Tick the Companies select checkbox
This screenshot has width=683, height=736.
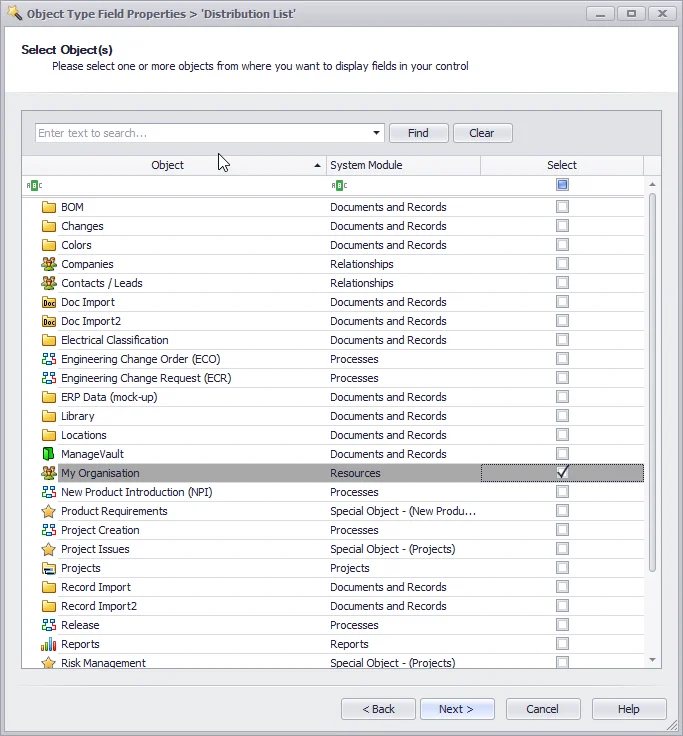click(x=562, y=264)
